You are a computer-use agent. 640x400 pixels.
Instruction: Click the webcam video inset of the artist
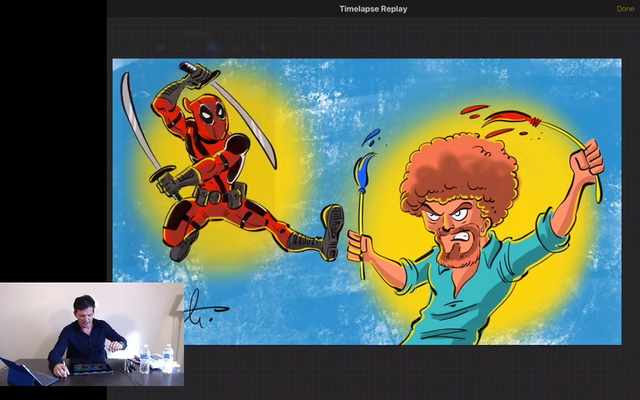point(92,334)
